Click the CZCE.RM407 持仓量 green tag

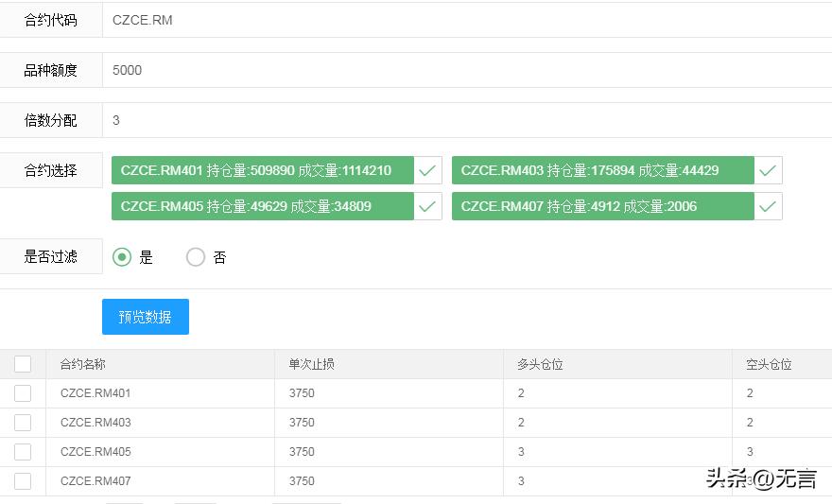tap(602, 206)
